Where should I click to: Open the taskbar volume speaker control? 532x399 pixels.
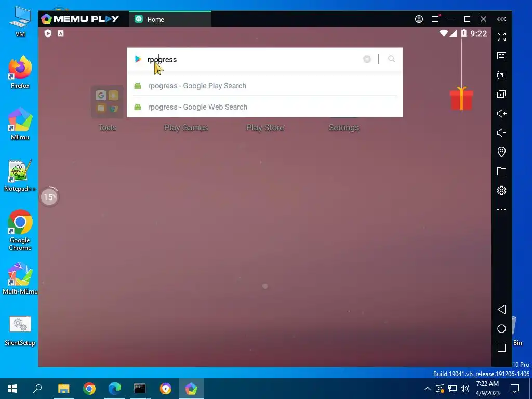tap(465, 389)
